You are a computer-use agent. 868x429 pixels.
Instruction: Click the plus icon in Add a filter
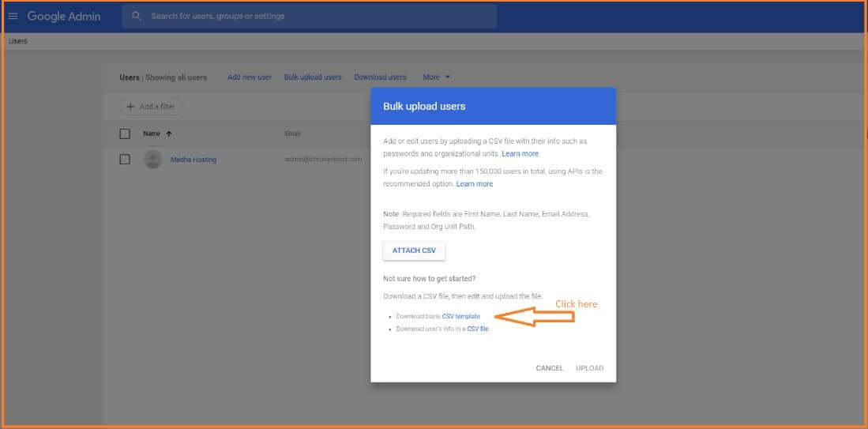click(130, 107)
